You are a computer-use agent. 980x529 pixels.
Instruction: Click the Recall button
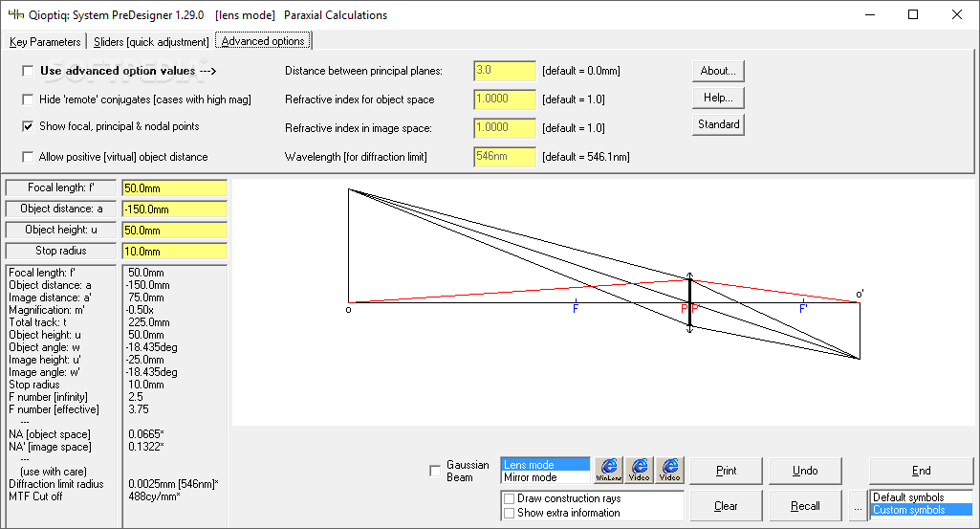pos(805,506)
